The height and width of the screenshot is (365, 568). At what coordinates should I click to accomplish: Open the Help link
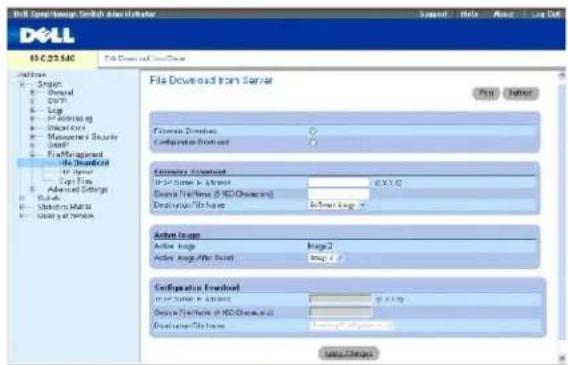coord(469,14)
